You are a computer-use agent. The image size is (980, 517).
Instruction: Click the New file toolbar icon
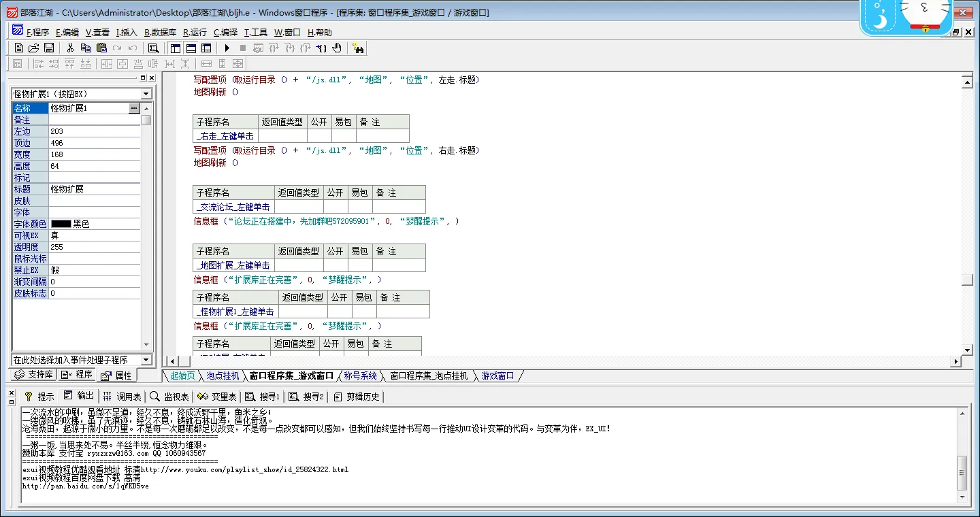pos(19,48)
